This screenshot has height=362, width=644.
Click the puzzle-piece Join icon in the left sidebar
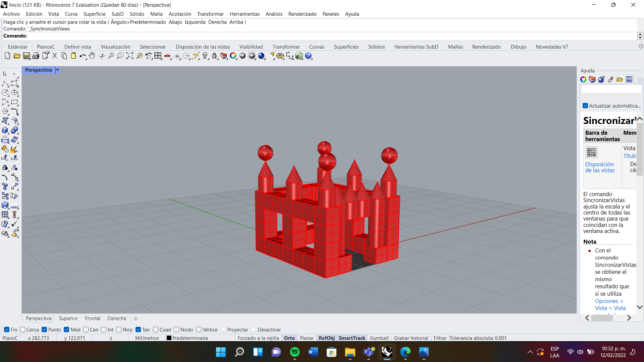[x=5, y=149]
